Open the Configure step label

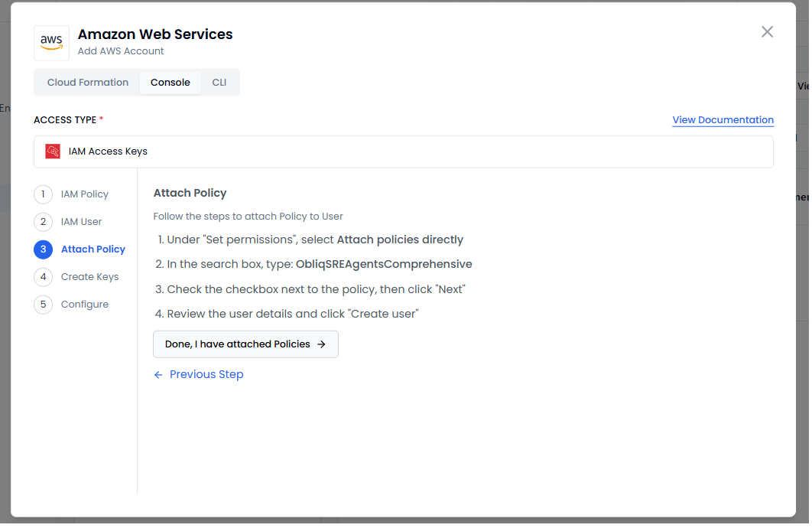(85, 305)
